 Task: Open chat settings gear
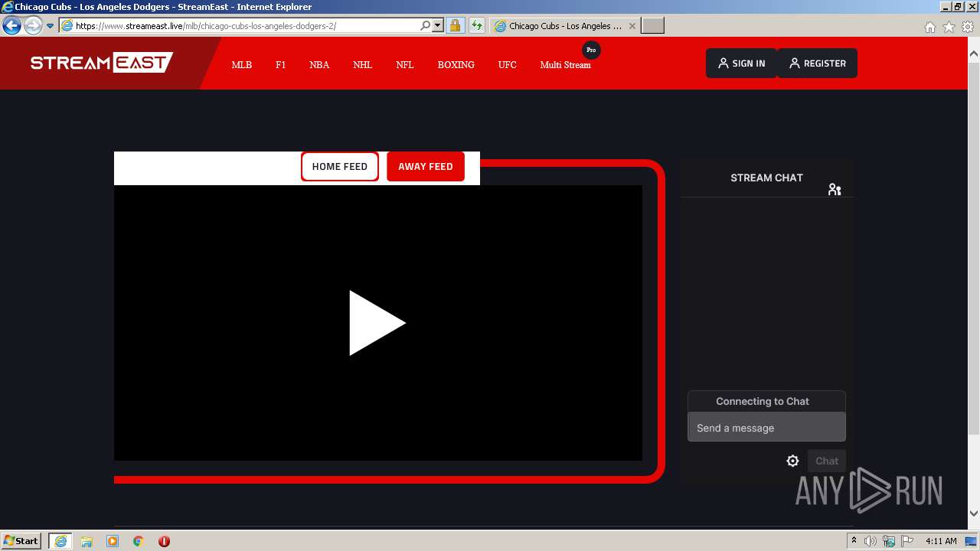793,461
